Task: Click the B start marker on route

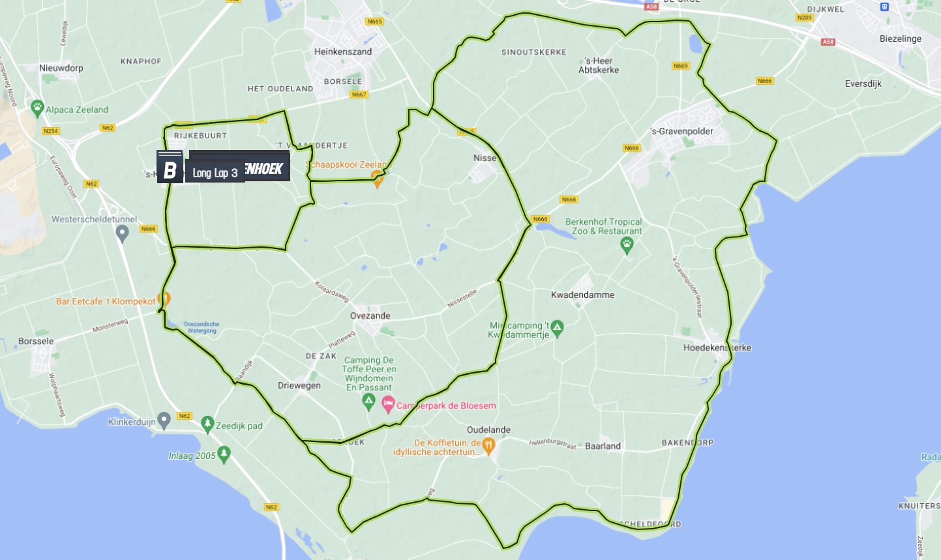Action: click(170, 168)
